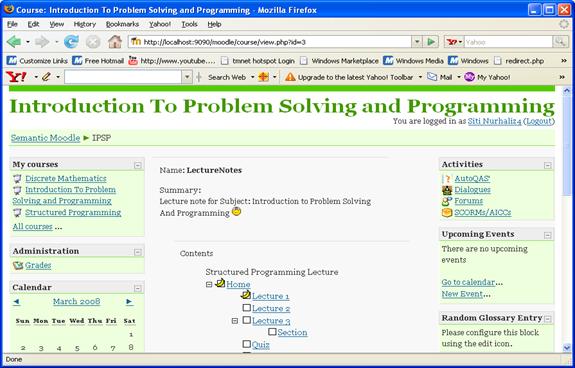Click the green back arrow button

click(14, 42)
